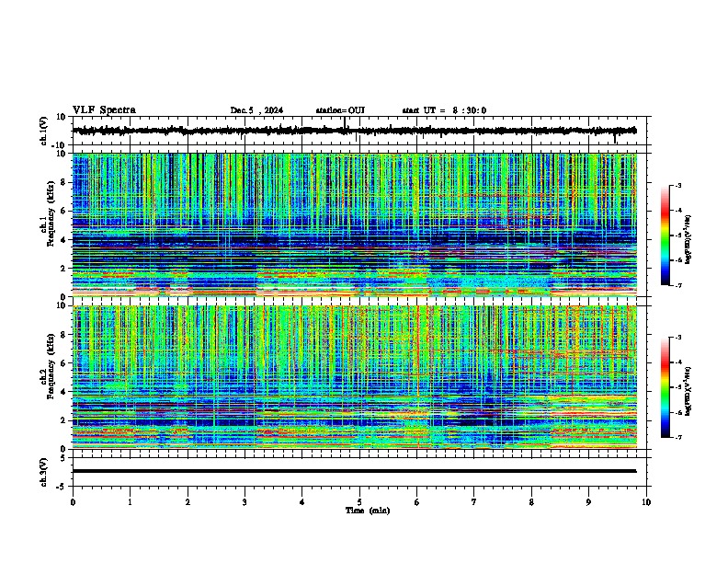
Task: Click time axis tick label '7'
Action: click(x=474, y=502)
